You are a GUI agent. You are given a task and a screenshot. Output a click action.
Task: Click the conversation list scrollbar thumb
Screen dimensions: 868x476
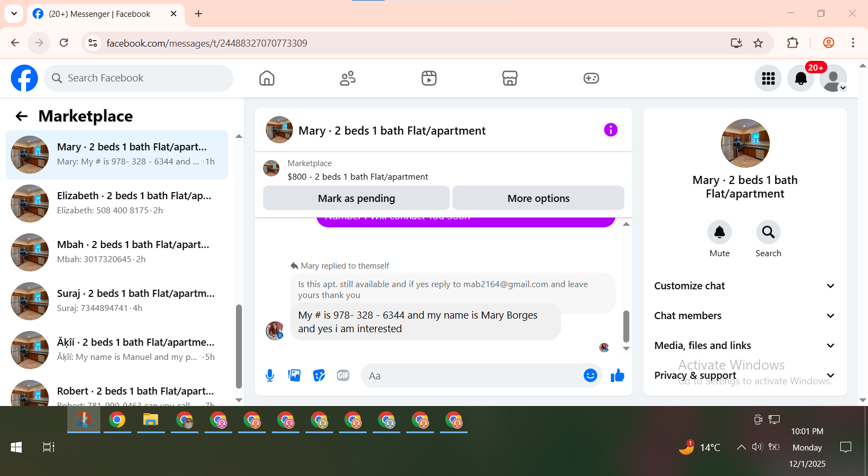click(x=239, y=347)
